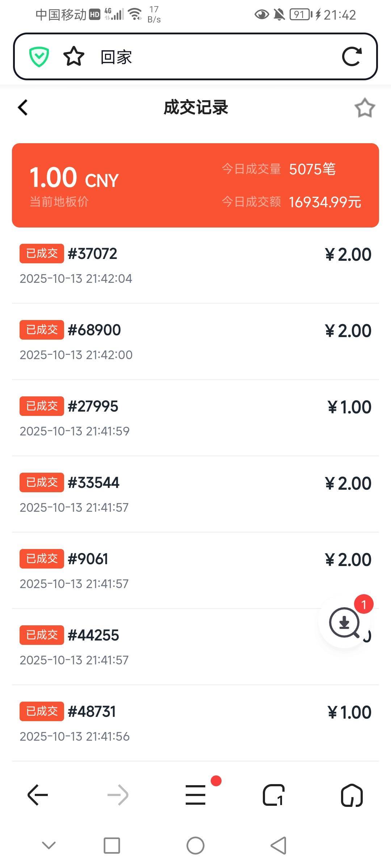
Task: Go to the browser home page
Action: tap(352, 795)
